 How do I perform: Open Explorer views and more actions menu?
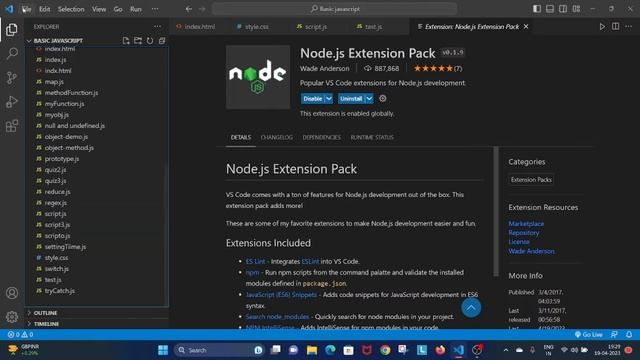(158, 27)
